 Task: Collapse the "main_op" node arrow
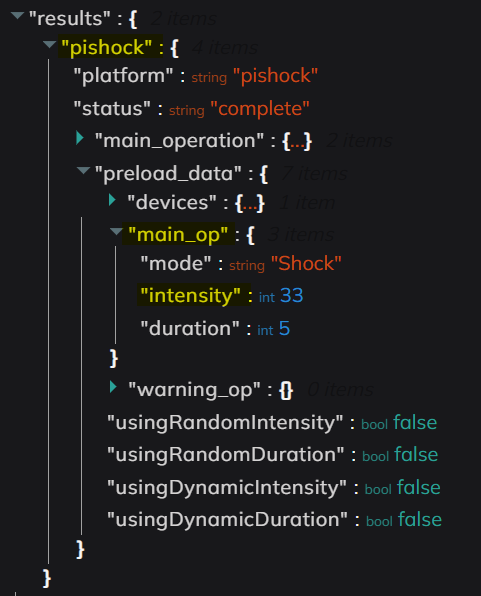pyautogui.click(x=116, y=231)
